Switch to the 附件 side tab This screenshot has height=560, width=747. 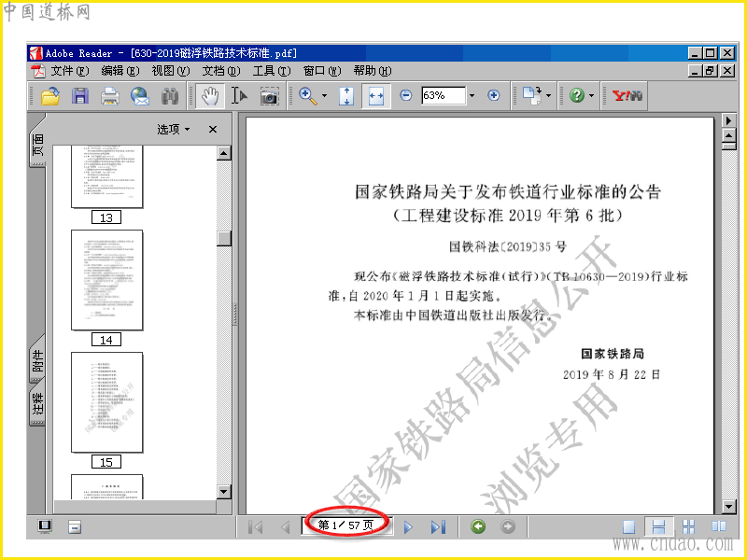pos(37,360)
